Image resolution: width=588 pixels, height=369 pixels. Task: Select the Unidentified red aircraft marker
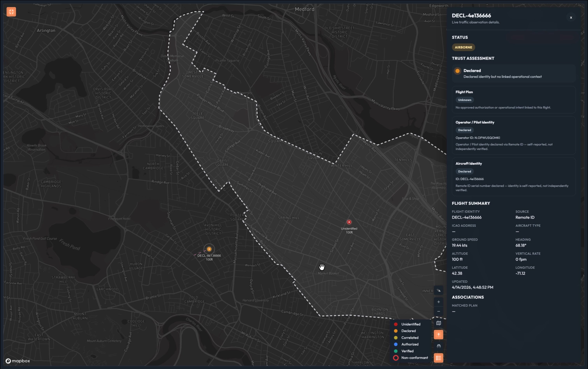click(349, 222)
